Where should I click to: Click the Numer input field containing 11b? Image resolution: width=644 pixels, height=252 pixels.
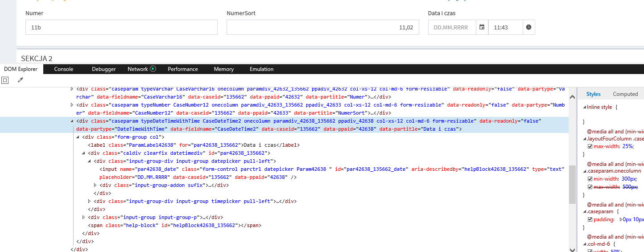pyautogui.click(x=121, y=27)
